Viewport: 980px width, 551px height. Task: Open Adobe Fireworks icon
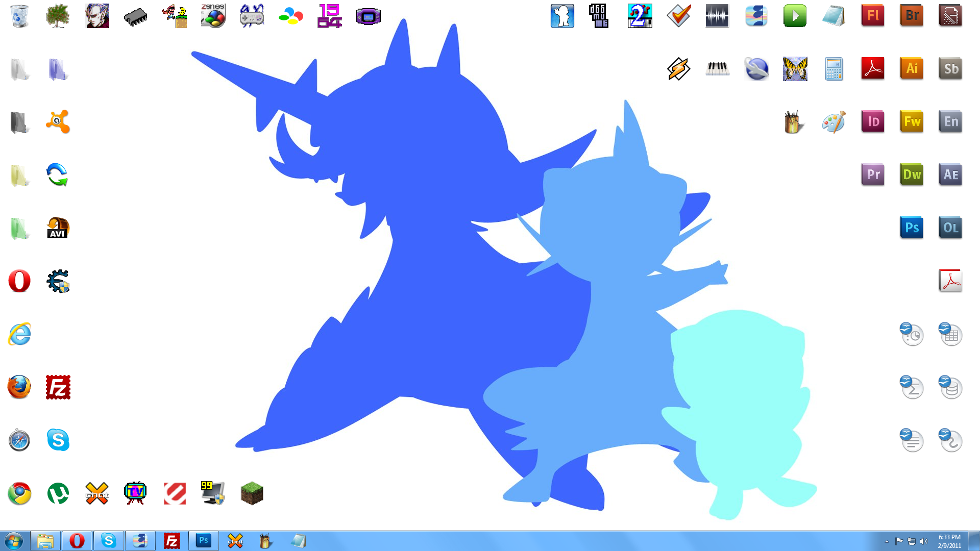[912, 122]
